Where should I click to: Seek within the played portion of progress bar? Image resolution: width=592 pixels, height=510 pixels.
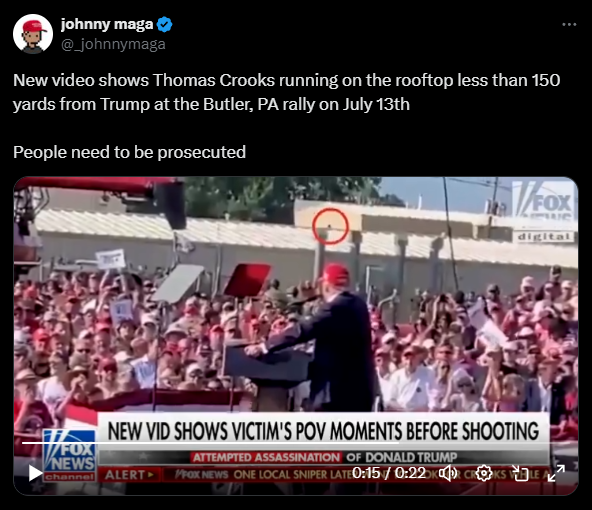pos(210,443)
